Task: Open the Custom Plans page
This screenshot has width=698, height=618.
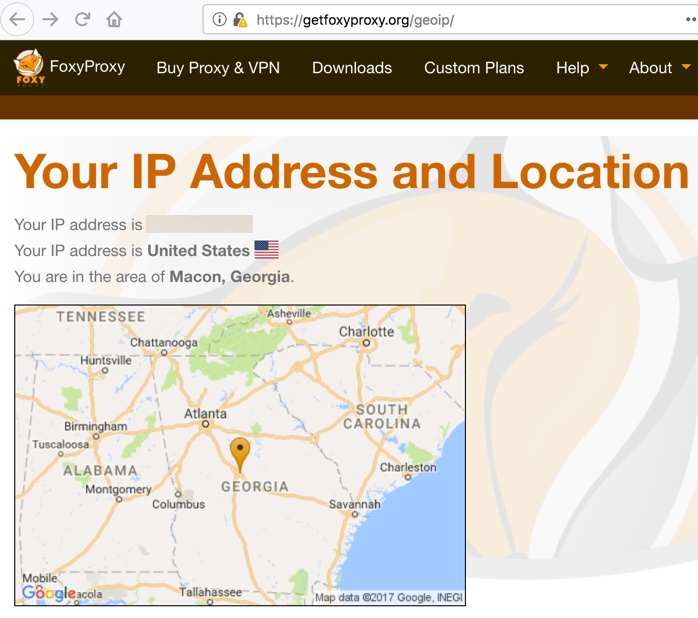Action: coord(474,68)
